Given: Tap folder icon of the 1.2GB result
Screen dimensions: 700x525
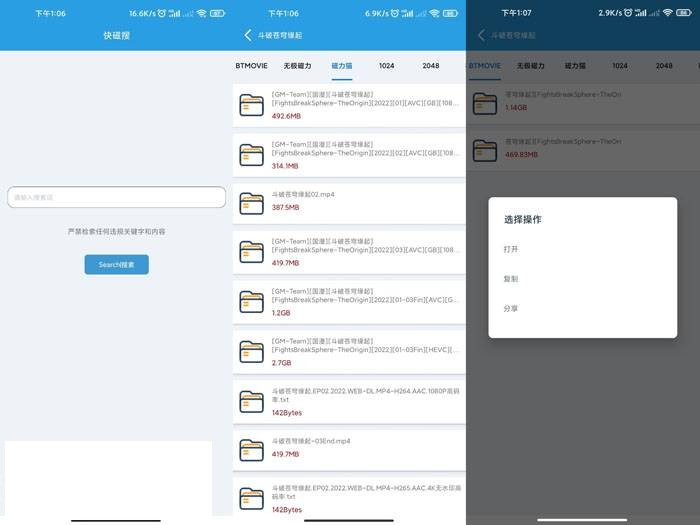Looking at the screenshot, I should point(251,302).
